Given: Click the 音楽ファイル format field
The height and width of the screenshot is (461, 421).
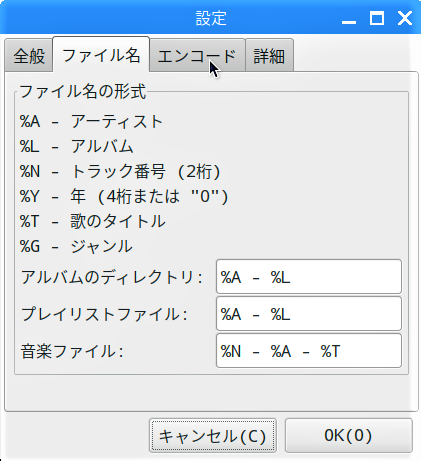Looking at the screenshot, I should (x=309, y=351).
